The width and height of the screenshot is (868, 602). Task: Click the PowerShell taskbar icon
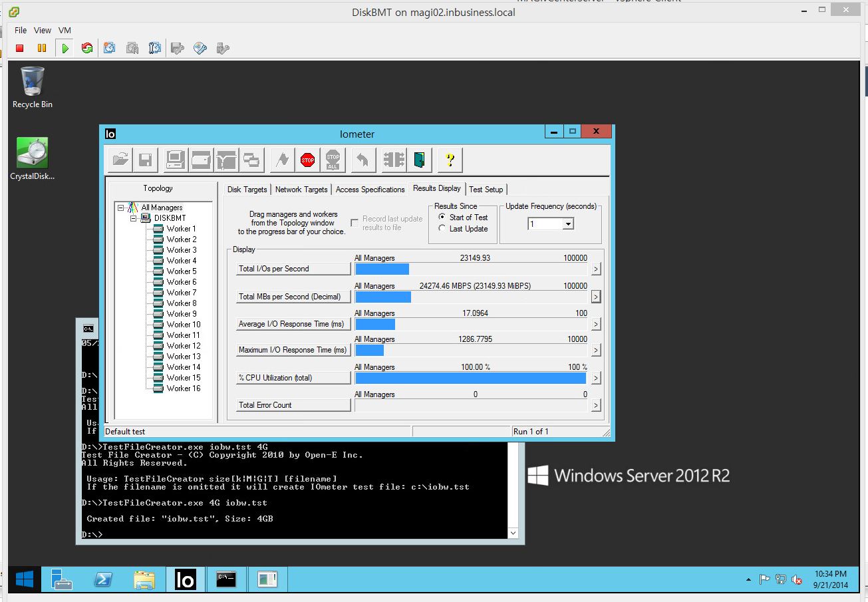103,580
